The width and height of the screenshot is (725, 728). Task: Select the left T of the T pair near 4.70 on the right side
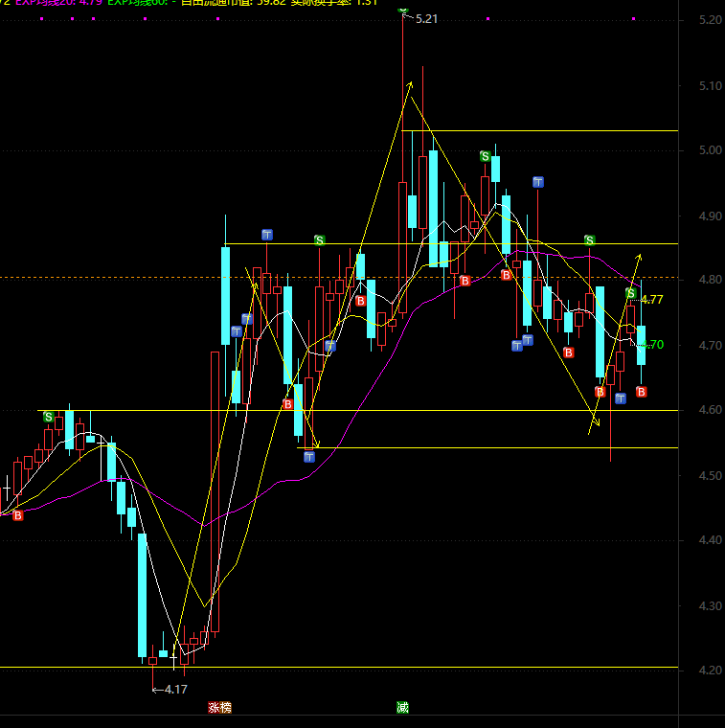point(517,346)
